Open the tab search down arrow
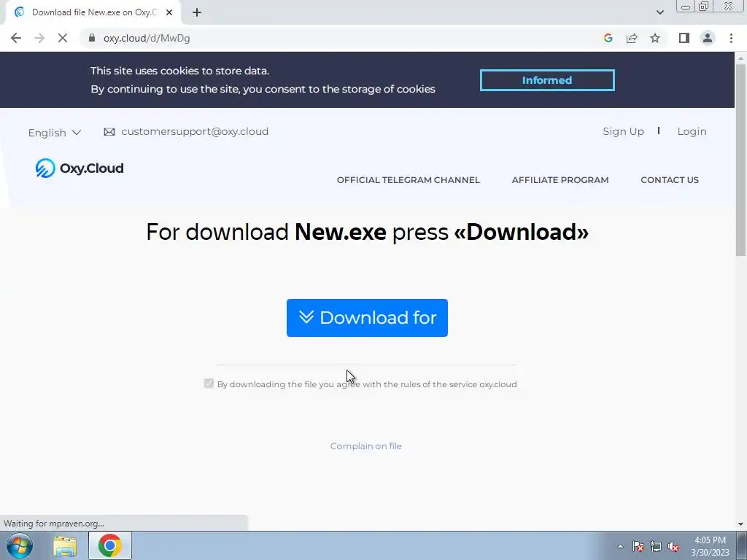The width and height of the screenshot is (747, 560). point(659,12)
